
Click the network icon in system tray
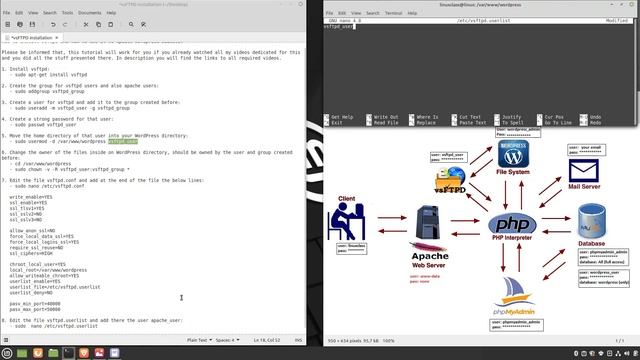(x=618, y=353)
